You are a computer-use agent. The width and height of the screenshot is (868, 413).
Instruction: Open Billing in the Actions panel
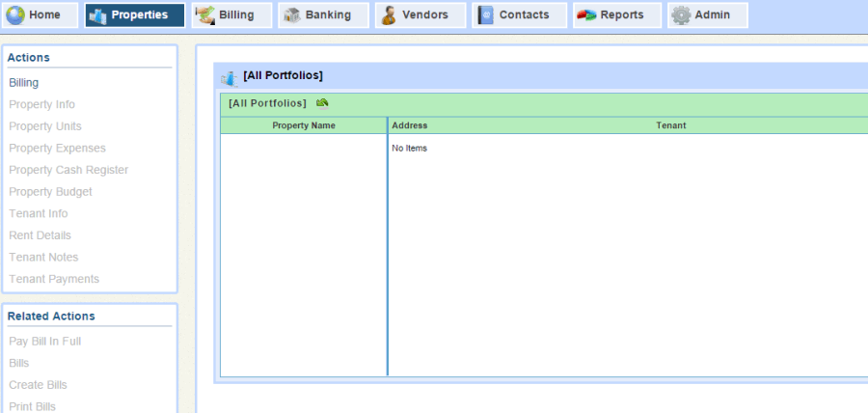tap(24, 83)
